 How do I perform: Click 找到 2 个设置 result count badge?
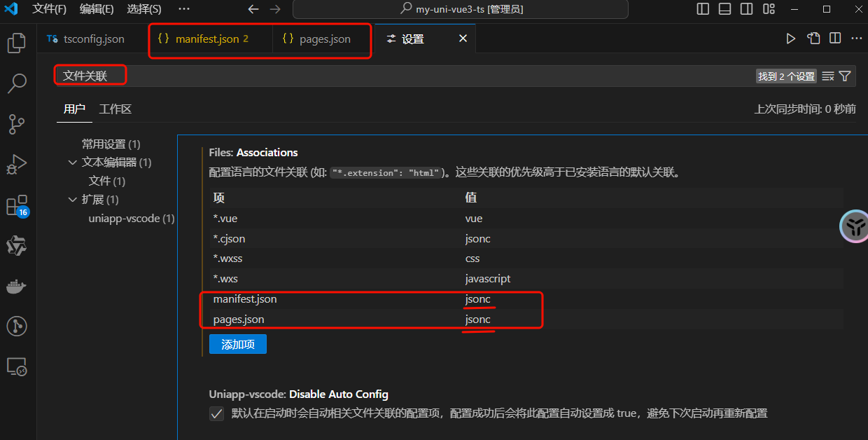pyautogui.click(x=786, y=76)
